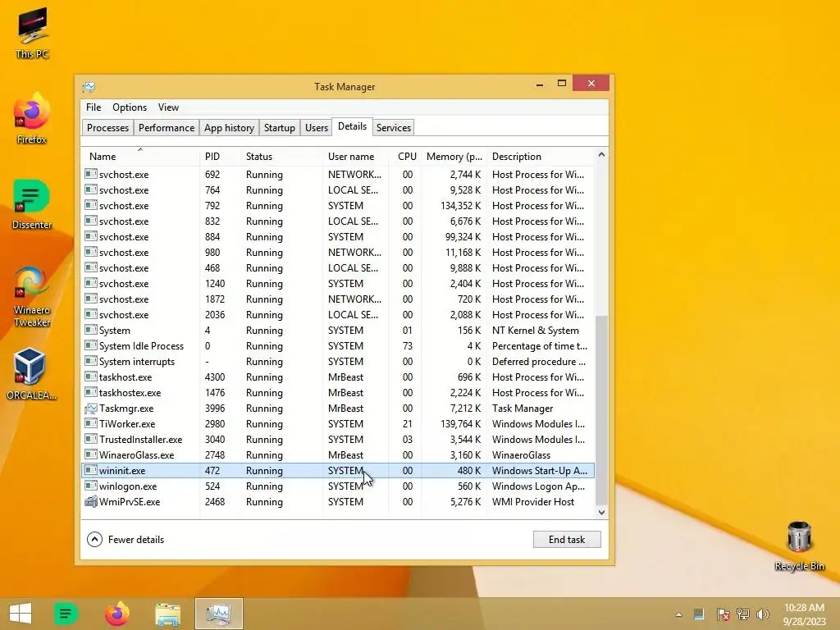Launch Firefox from the taskbar
The height and width of the screenshot is (630, 840).
tap(116, 614)
